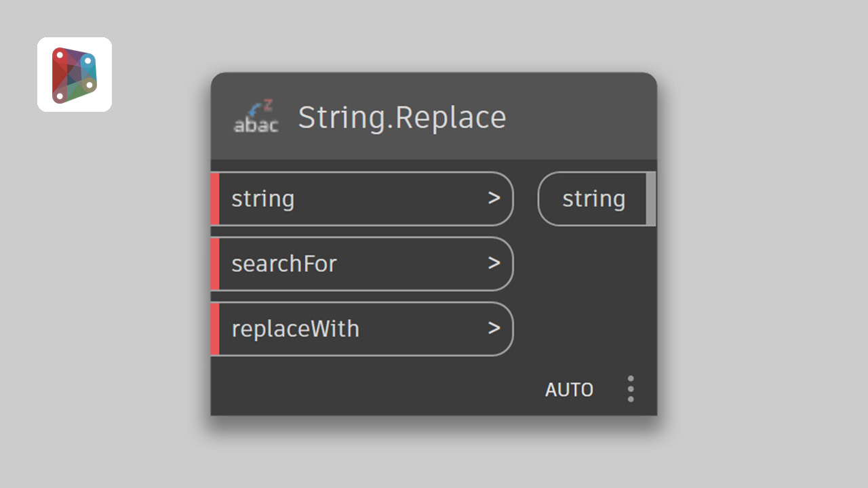Click the node footer left of AUTO
The image size is (868, 488).
coord(373,390)
